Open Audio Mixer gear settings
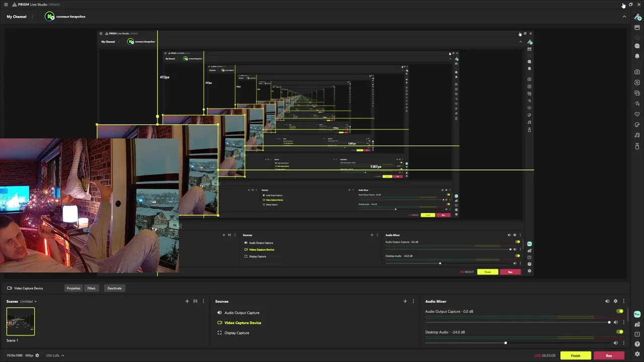Image resolution: width=644 pixels, height=362 pixels. pos(615,301)
